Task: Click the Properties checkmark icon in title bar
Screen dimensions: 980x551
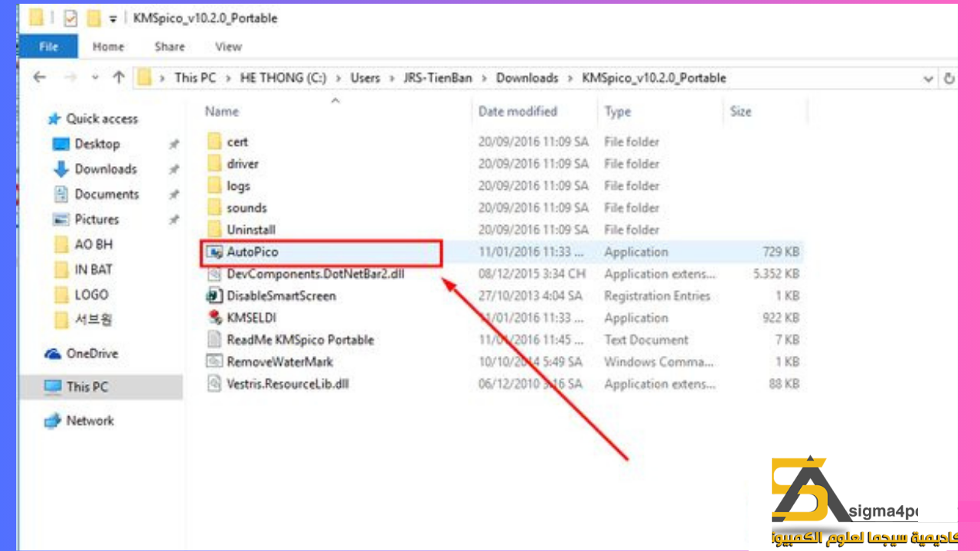Action: [70, 18]
